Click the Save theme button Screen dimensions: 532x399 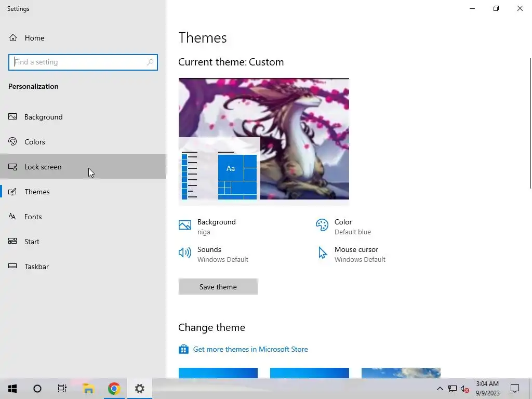218,287
